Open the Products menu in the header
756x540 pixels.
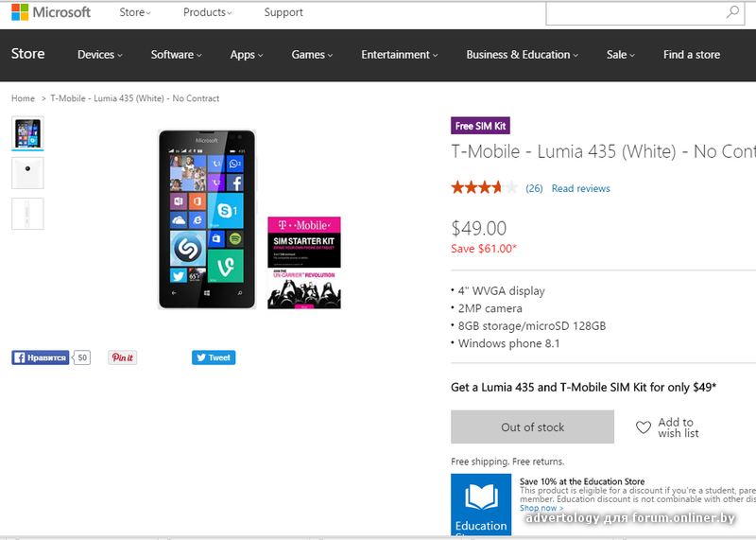(208, 12)
